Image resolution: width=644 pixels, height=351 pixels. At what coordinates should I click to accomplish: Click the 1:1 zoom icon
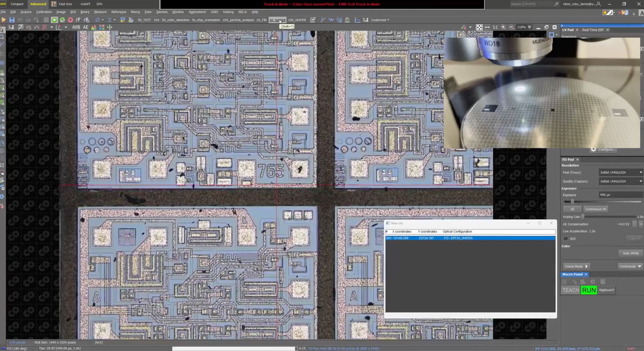coord(495,27)
